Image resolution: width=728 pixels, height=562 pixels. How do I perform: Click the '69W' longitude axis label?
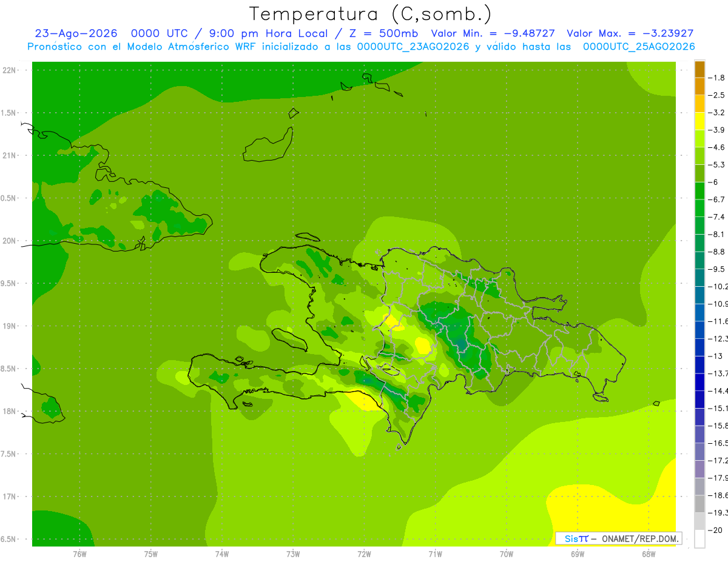tap(578, 554)
